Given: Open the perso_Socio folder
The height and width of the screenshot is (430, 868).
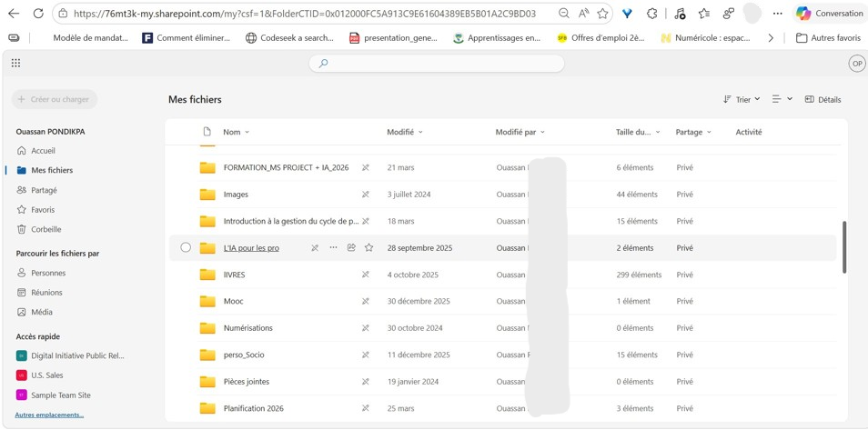Looking at the screenshot, I should tap(244, 355).
